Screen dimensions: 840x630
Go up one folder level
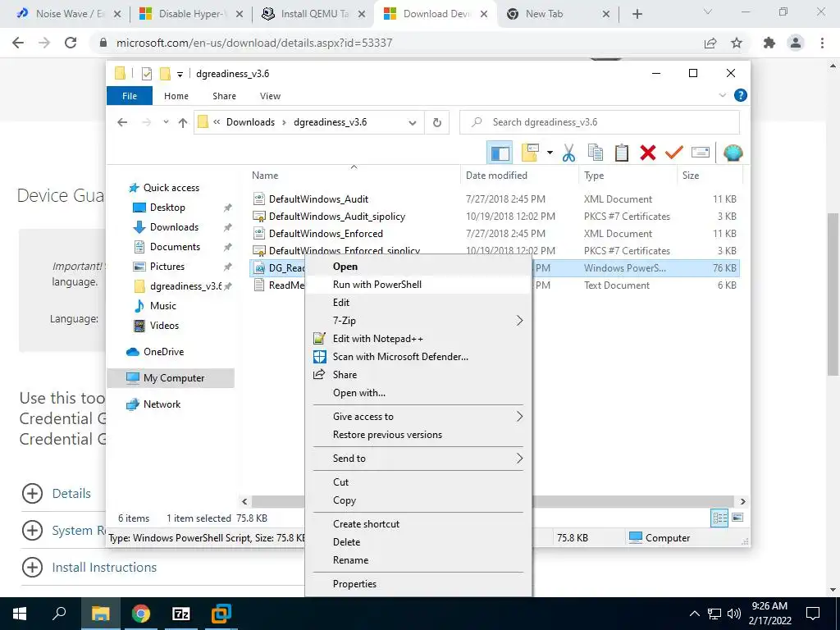click(183, 123)
